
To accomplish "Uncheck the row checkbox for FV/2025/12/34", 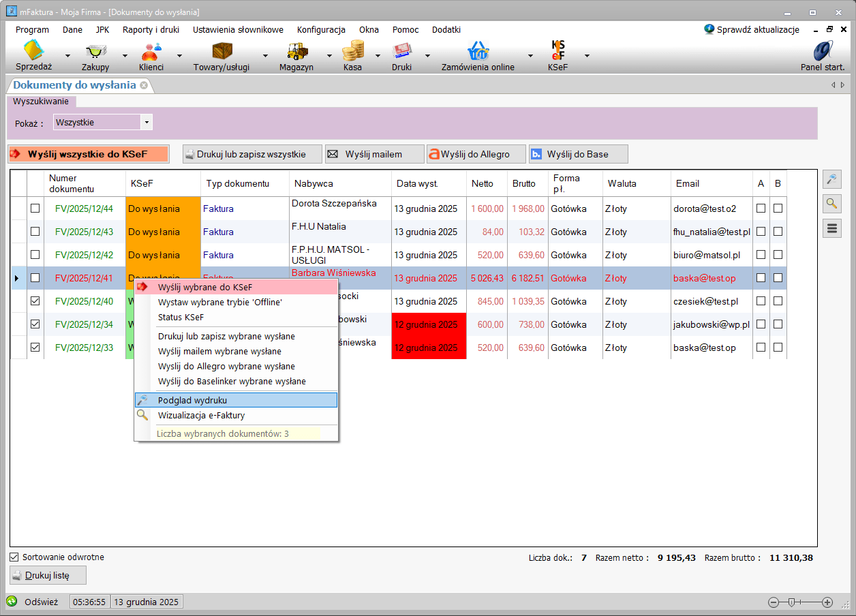I will click(35, 324).
